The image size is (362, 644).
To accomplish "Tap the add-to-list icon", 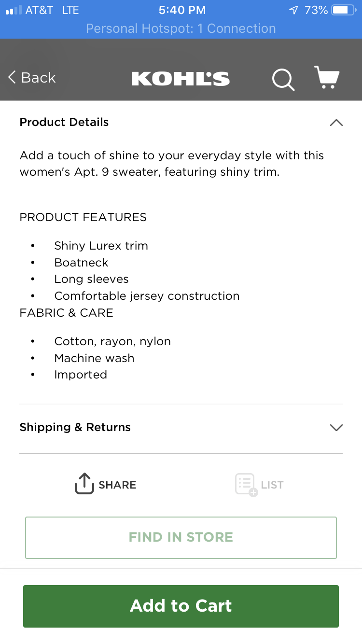I will click(x=246, y=484).
